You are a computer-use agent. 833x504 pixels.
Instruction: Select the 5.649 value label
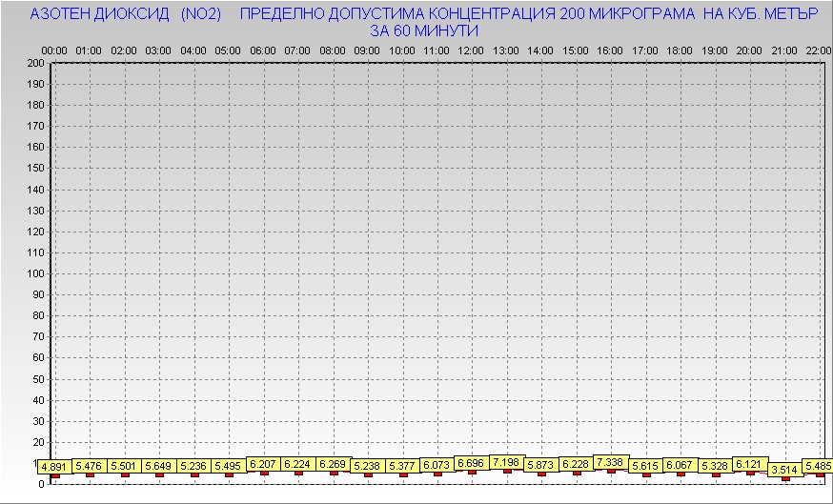coord(158,466)
